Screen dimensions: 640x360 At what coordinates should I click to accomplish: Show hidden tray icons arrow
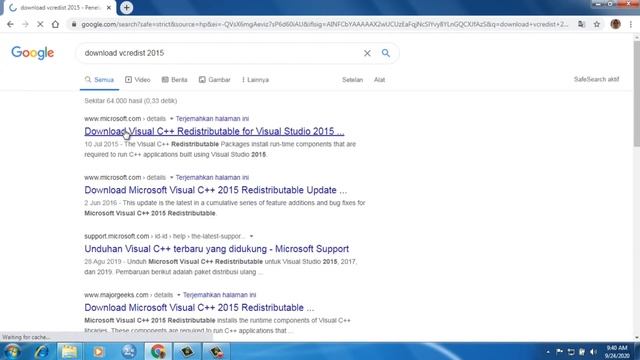point(548,352)
